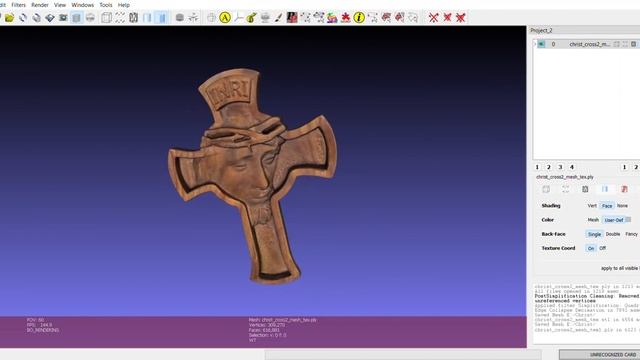
Task: Click layer preset button 1 on left
Action: point(537,167)
